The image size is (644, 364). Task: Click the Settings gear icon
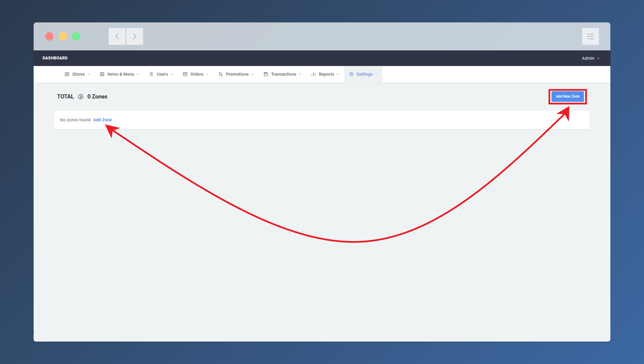point(351,74)
